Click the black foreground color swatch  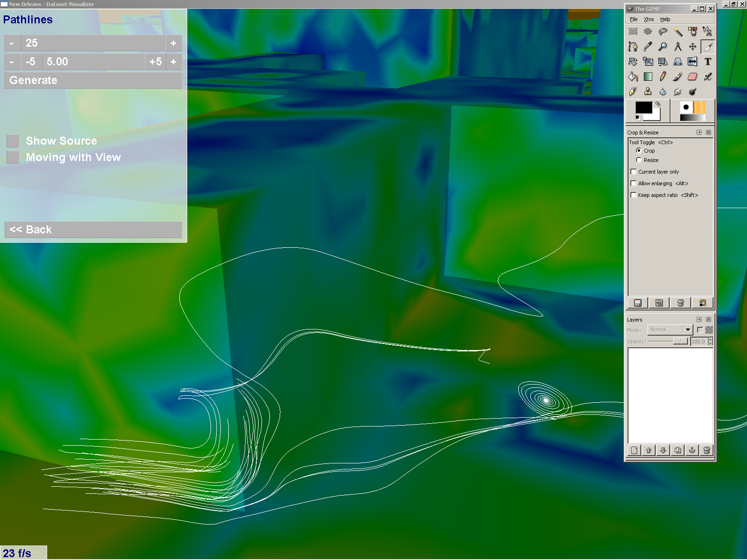pos(643,107)
